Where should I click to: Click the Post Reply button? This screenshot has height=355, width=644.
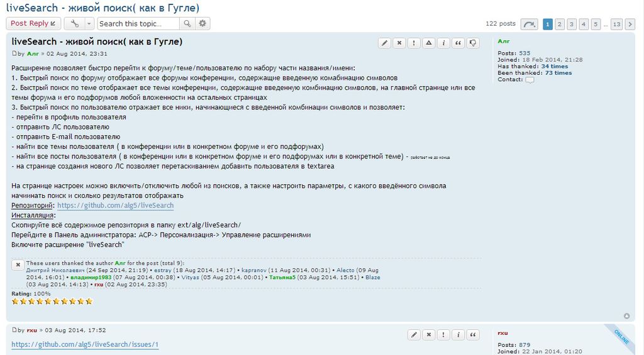(33, 23)
